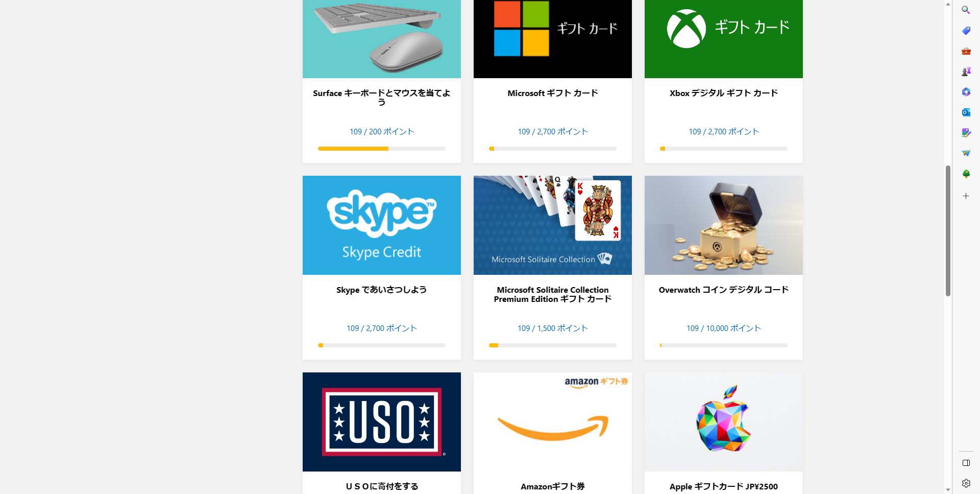Open the Games chess icon in sidebar
The image size is (980, 494).
coord(966,72)
